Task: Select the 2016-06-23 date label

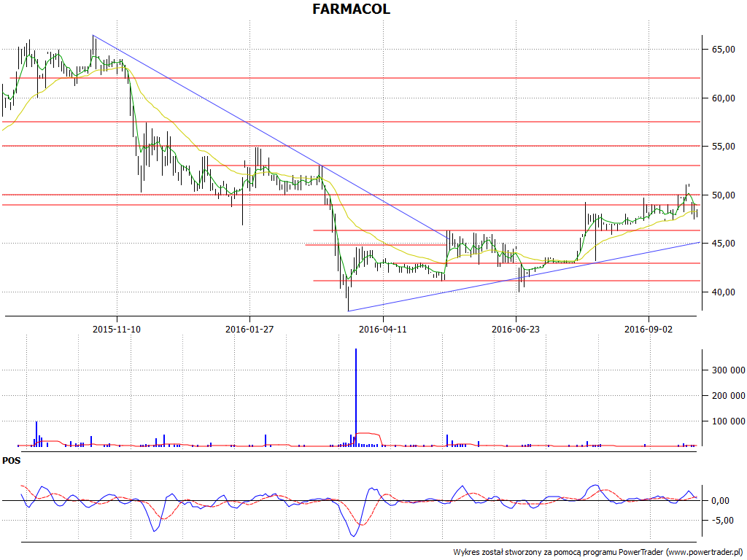Action: [516, 329]
